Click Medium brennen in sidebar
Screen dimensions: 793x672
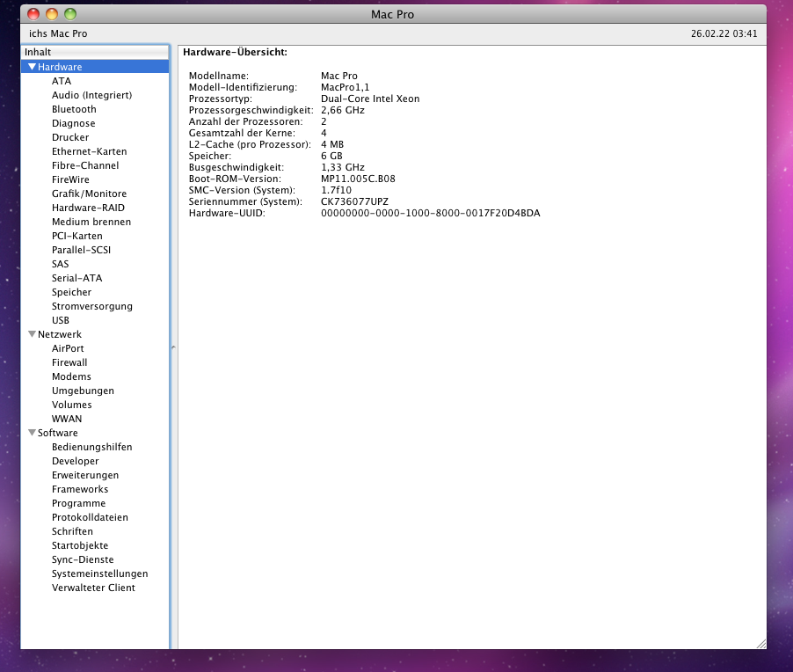91,222
